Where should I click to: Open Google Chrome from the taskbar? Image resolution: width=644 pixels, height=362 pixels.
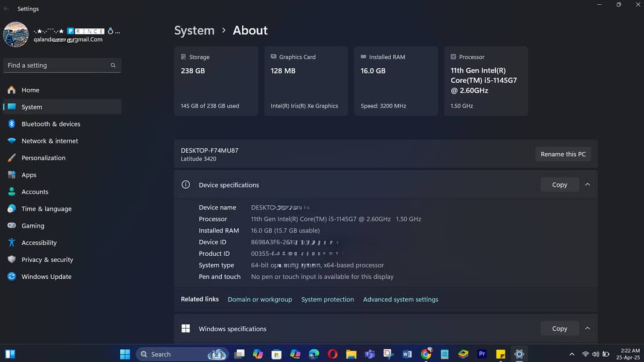pyautogui.click(x=426, y=354)
